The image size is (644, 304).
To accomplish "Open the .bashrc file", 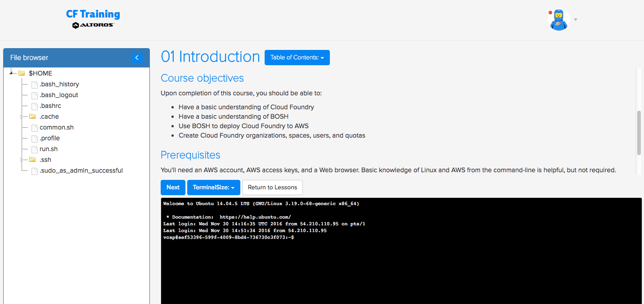I will 50,106.
